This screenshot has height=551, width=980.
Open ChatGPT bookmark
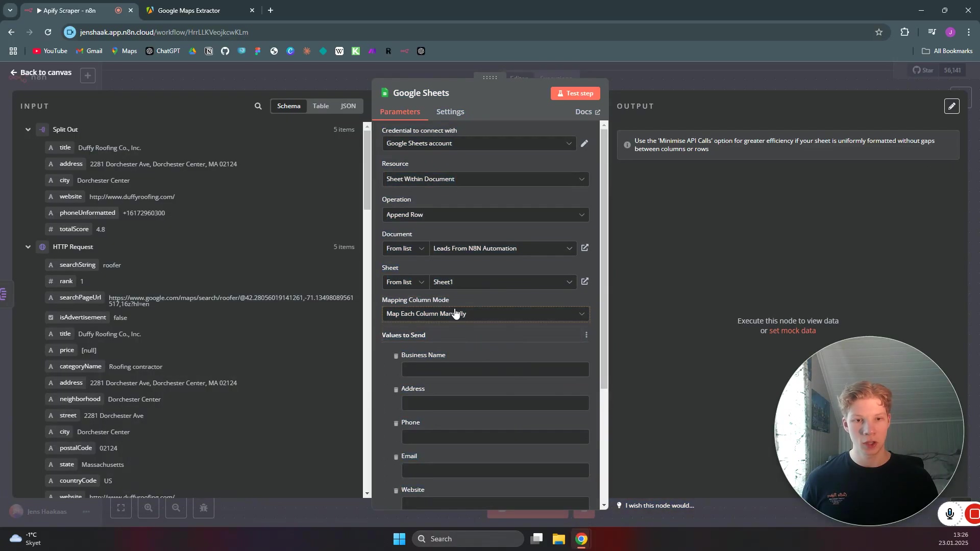163,51
